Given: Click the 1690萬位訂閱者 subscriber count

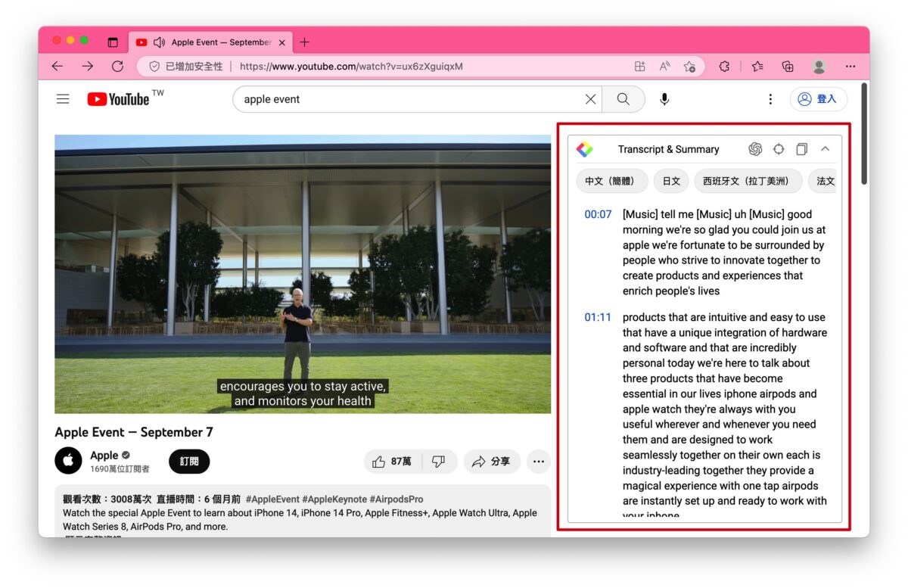Looking at the screenshot, I should point(120,469).
